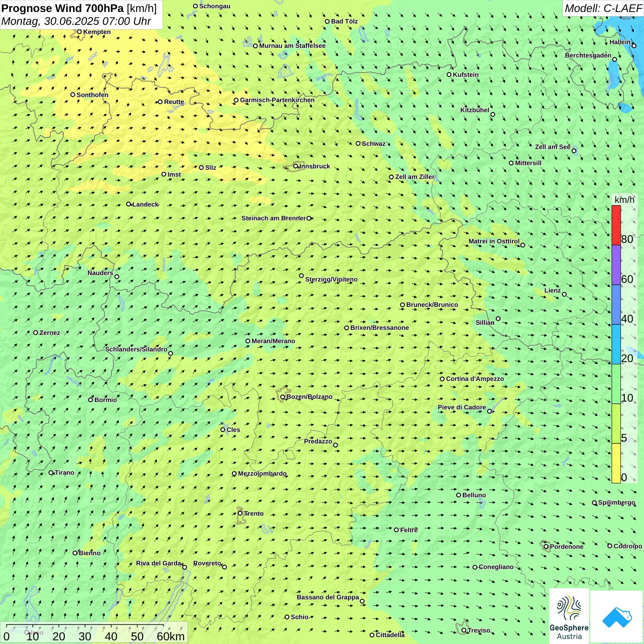Click the GeoSphere Austria logo
Viewport: 644px width, 644px height.
(569, 616)
